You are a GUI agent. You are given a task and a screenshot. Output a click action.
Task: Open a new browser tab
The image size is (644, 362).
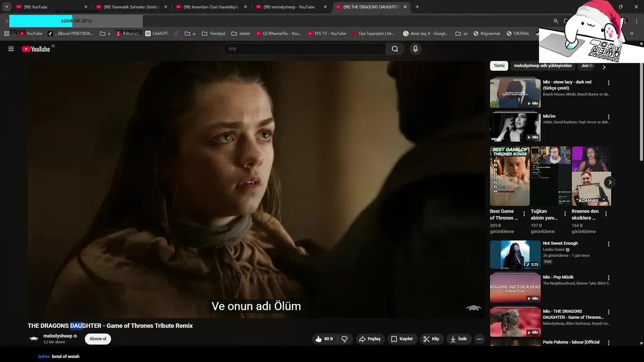[417, 7]
